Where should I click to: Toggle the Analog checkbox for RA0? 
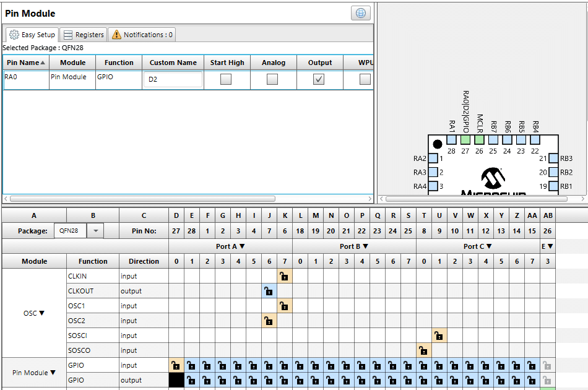click(272, 79)
